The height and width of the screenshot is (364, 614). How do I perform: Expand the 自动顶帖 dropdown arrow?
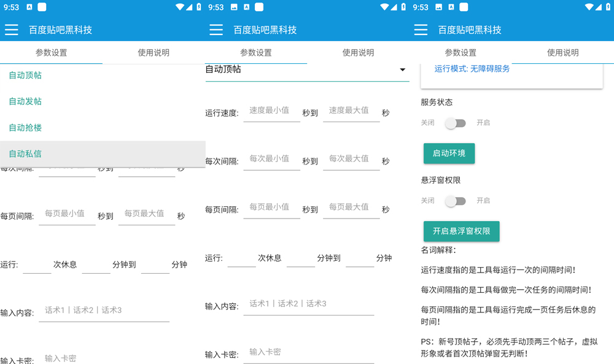point(402,70)
